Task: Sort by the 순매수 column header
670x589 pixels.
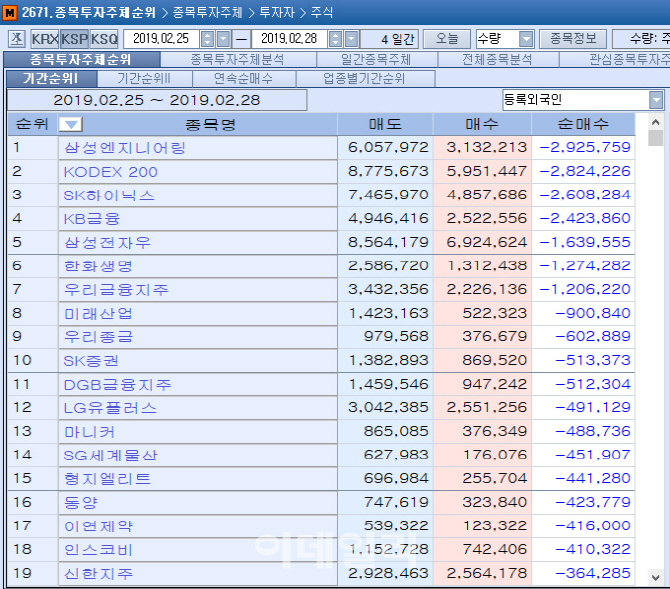Action: (x=583, y=124)
